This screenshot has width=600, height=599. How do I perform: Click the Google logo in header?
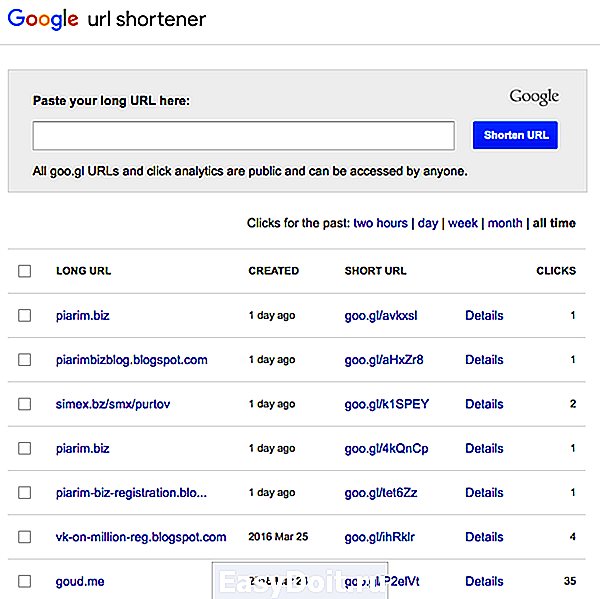pyautogui.click(x=43, y=19)
